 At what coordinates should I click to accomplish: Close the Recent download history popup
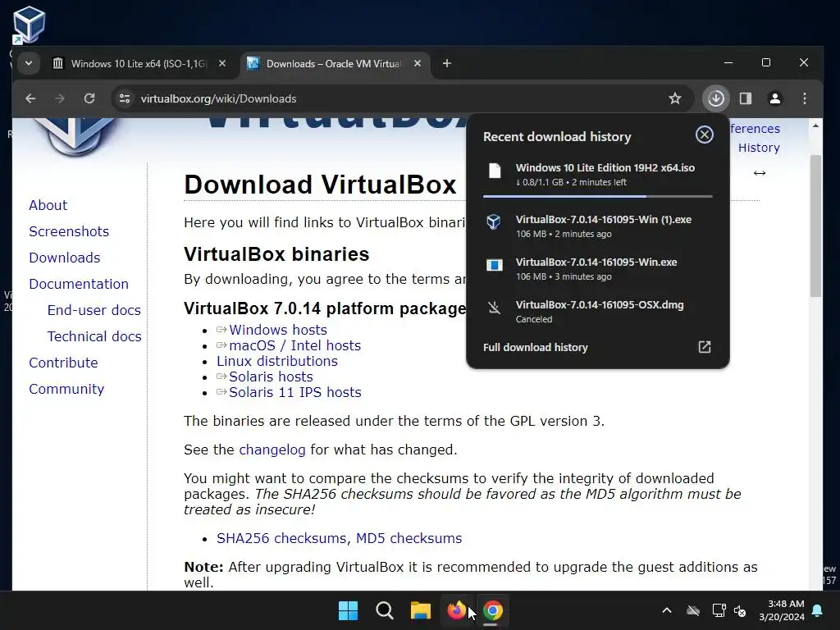[704, 135]
